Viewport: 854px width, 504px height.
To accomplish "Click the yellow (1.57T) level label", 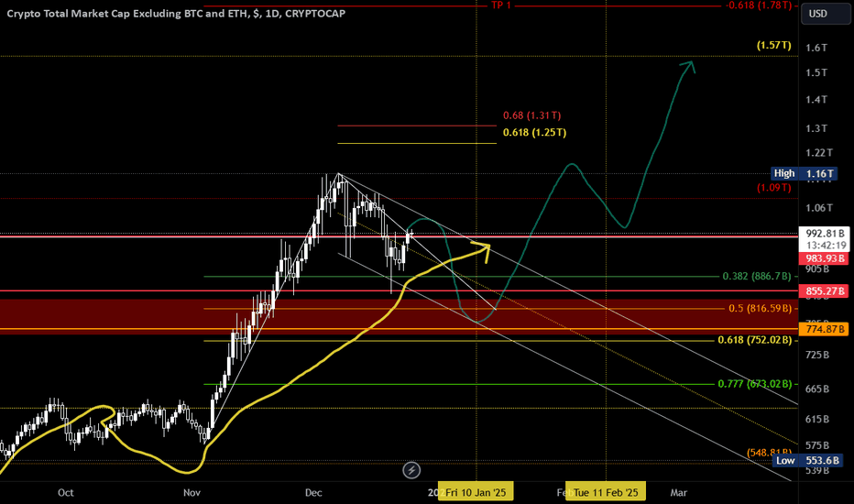I will (774, 45).
